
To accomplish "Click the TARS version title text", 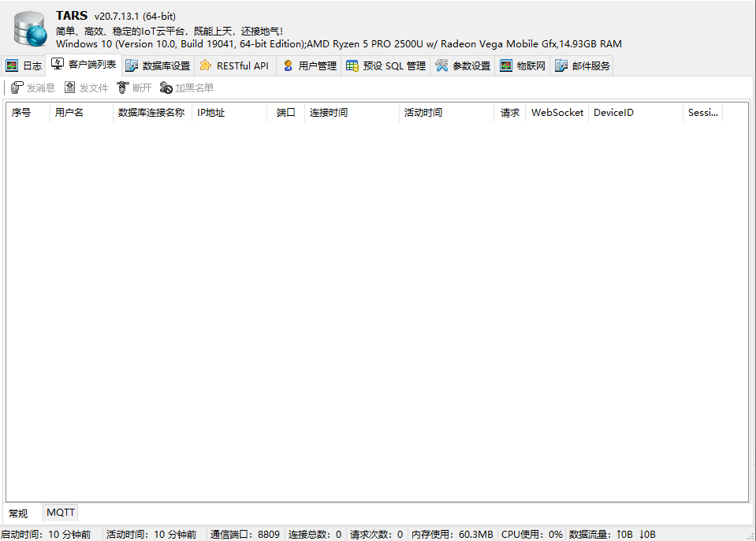I will click(116, 16).
